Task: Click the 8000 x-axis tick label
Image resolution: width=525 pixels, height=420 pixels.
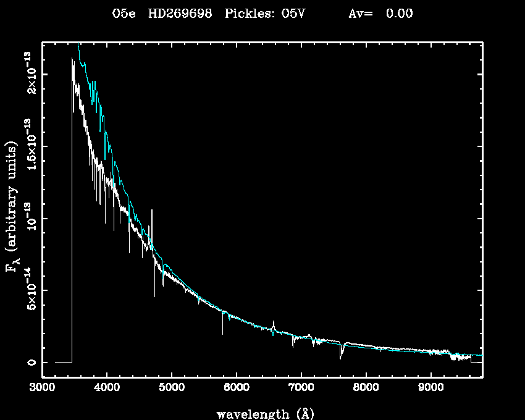Action: [x=366, y=387]
